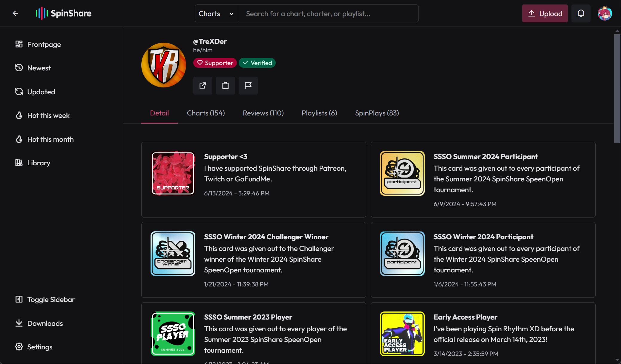
Task: Focus the chart search field
Action: pos(329,14)
